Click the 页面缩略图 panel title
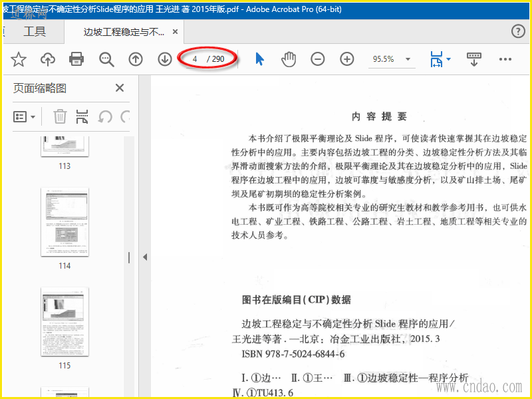The height and width of the screenshot is (399, 532). (x=40, y=88)
